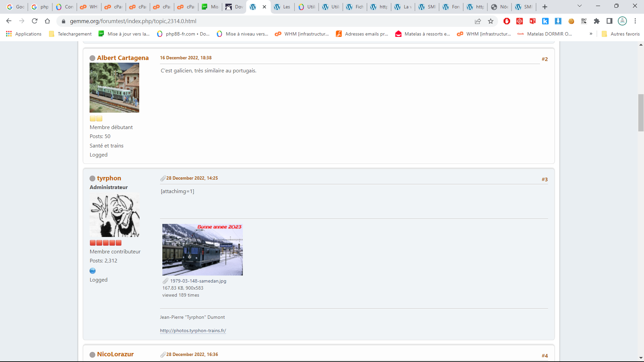
Task: Open Albert Cartagena's profile name link
Action: click(x=123, y=58)
